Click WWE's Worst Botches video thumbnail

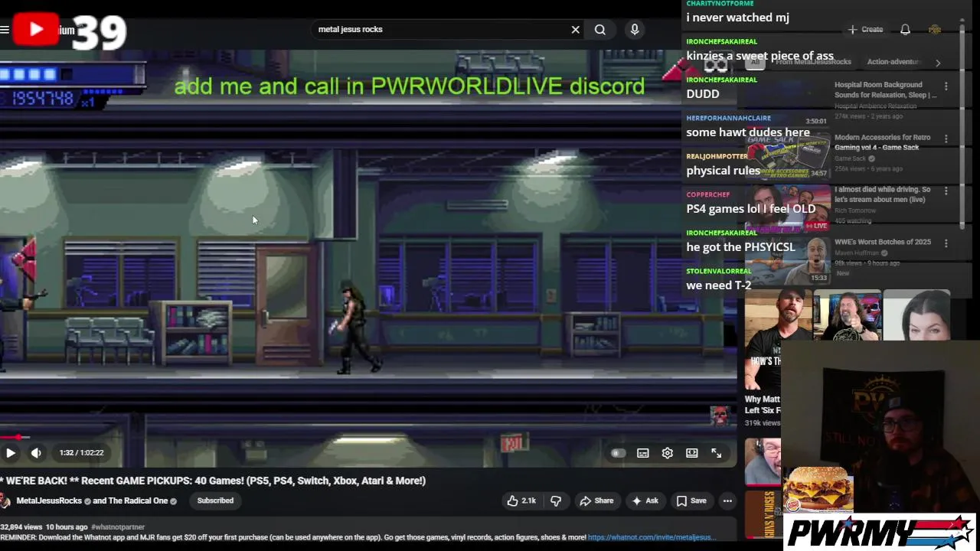click(x=788, y=259)
